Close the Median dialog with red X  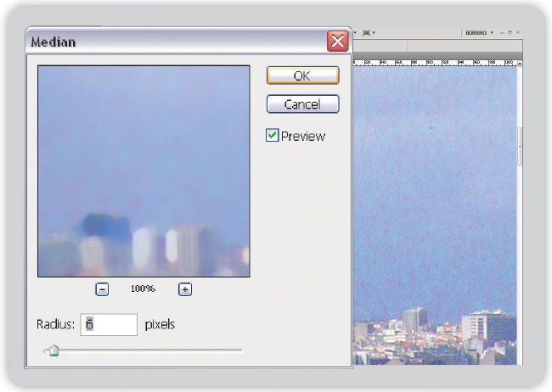point(337,41)
